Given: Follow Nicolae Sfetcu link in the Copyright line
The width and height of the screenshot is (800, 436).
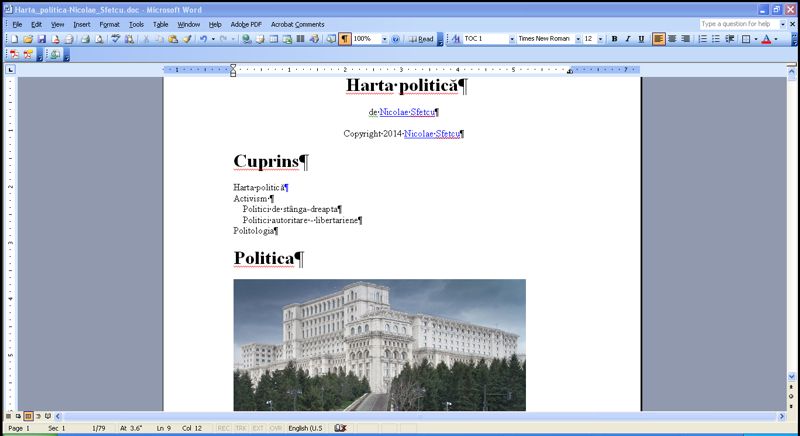Looking at the screenshot, I should tap(432, 134).
